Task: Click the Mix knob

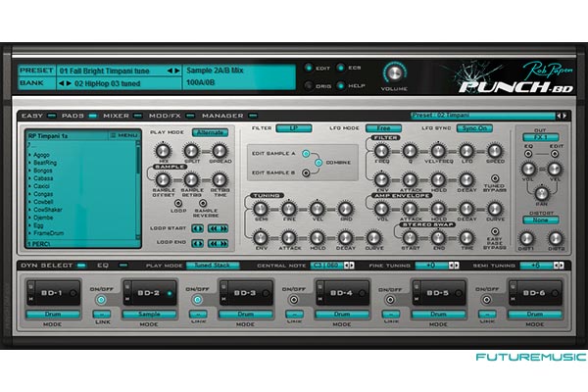Action: pyautogui.click(x=163, y=151)
